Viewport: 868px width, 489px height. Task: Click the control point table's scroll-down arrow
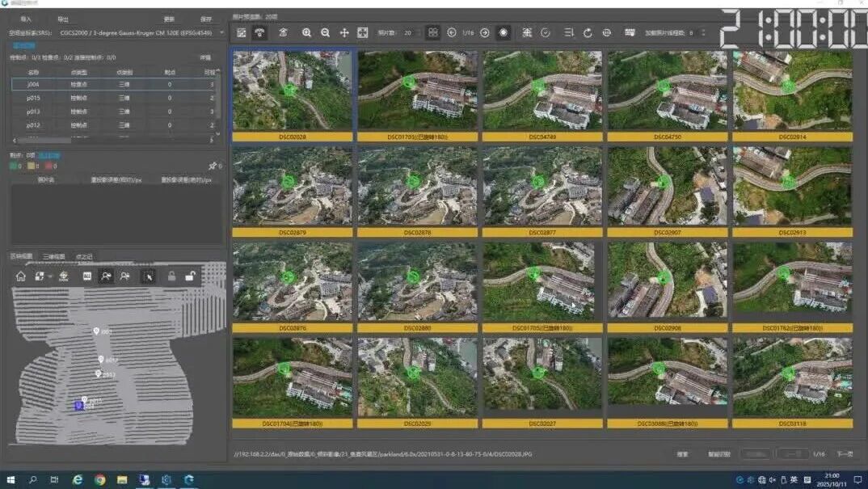tap(217, 133)
